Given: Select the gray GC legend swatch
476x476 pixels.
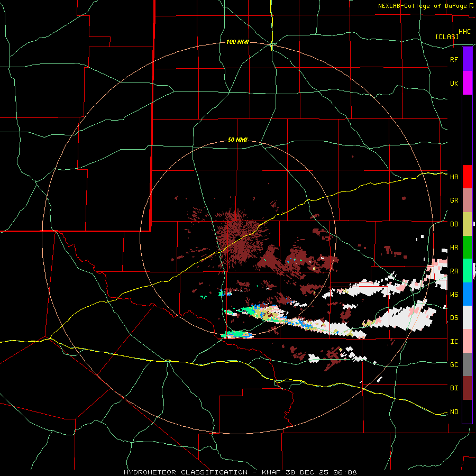Looking at the screenshot, I should pos(467,364).
